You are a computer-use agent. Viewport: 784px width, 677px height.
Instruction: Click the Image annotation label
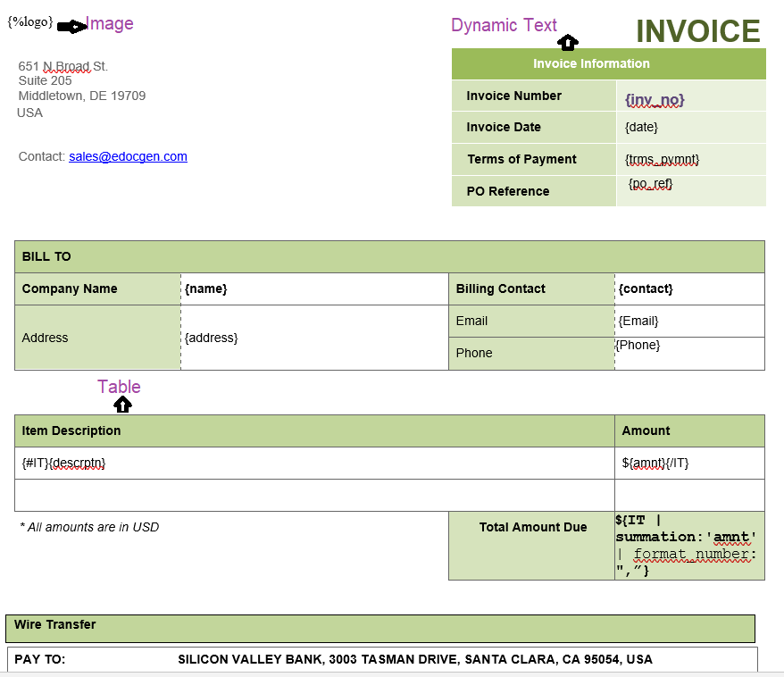pos(109,22)
